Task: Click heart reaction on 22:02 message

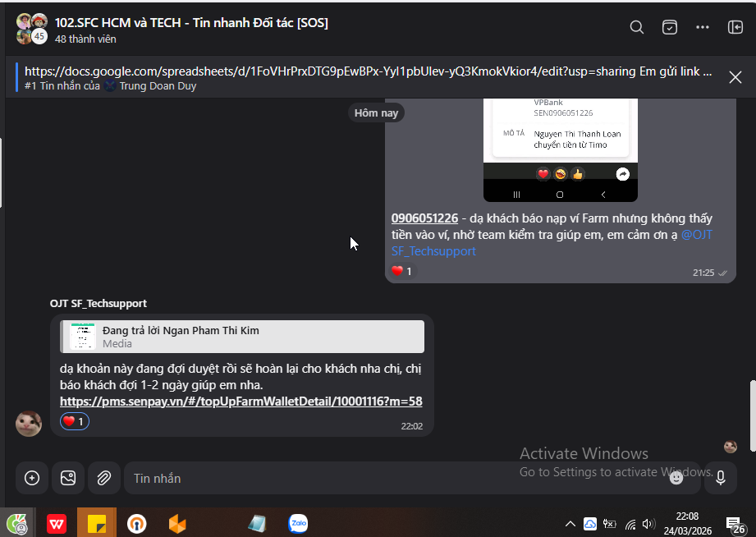Action: pos(74,421)
